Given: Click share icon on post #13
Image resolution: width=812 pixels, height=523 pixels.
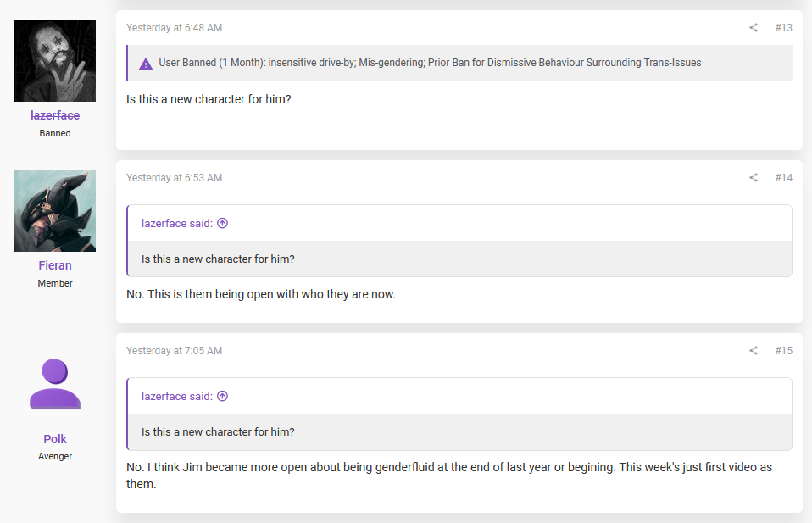Looking at the screenshot, I should (x=754, y=28).
